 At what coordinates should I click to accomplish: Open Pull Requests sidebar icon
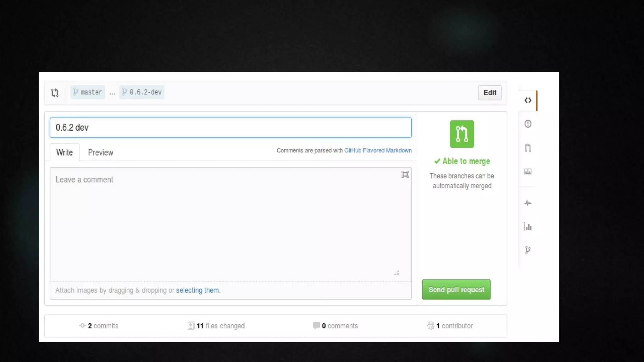528,148
